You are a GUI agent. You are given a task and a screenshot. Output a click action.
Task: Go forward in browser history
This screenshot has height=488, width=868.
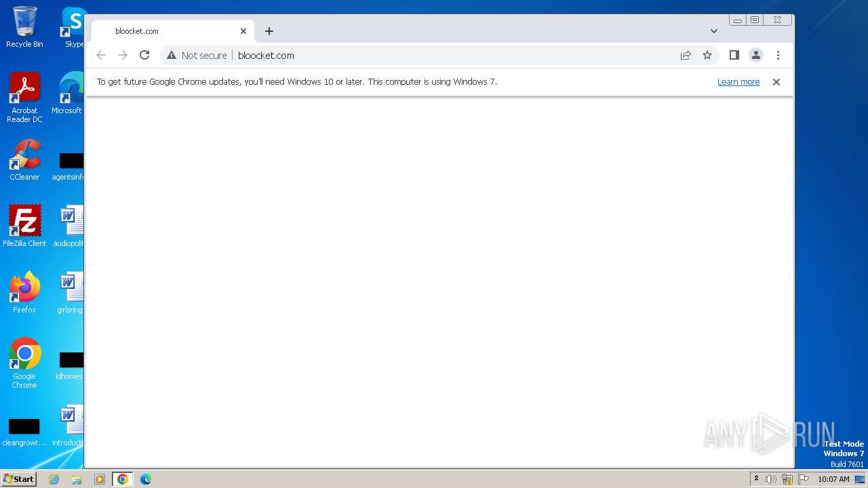click(x=123, y=56)
